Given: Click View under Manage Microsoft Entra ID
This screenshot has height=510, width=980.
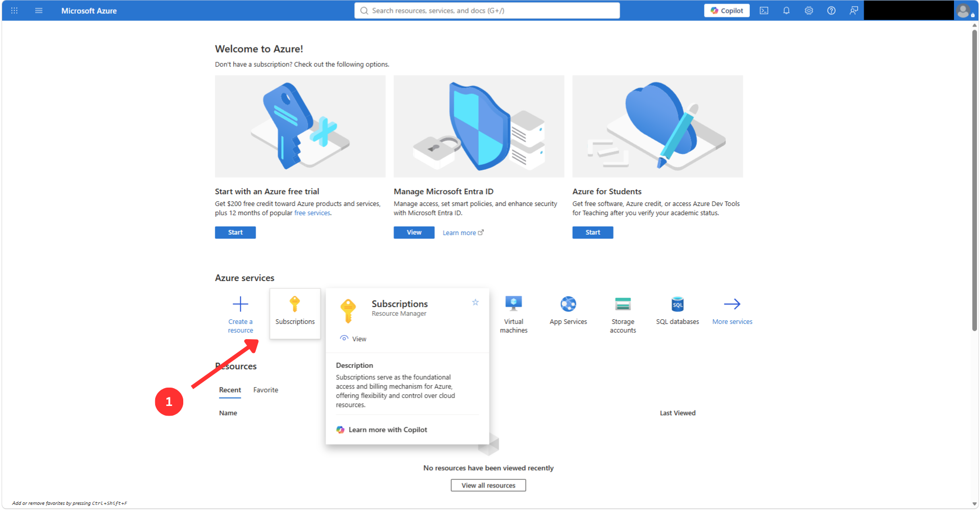Looking at the screenshot, I should coord(414,233).
